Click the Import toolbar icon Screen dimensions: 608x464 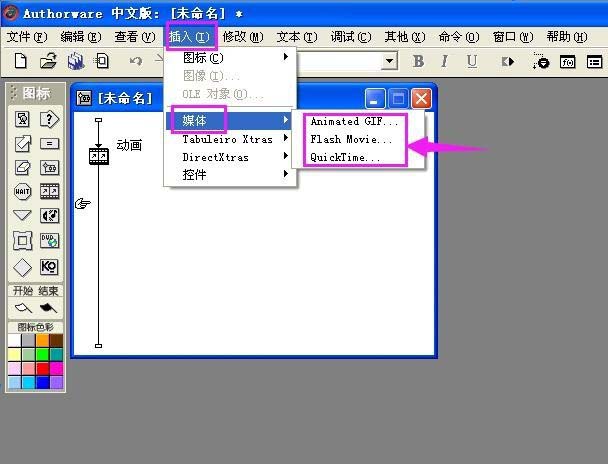[x=101, y=61]
